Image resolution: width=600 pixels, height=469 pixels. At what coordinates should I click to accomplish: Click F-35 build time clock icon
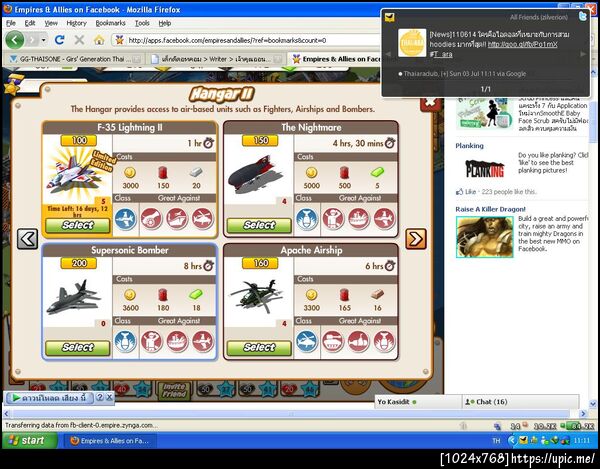tap(209, 143)
